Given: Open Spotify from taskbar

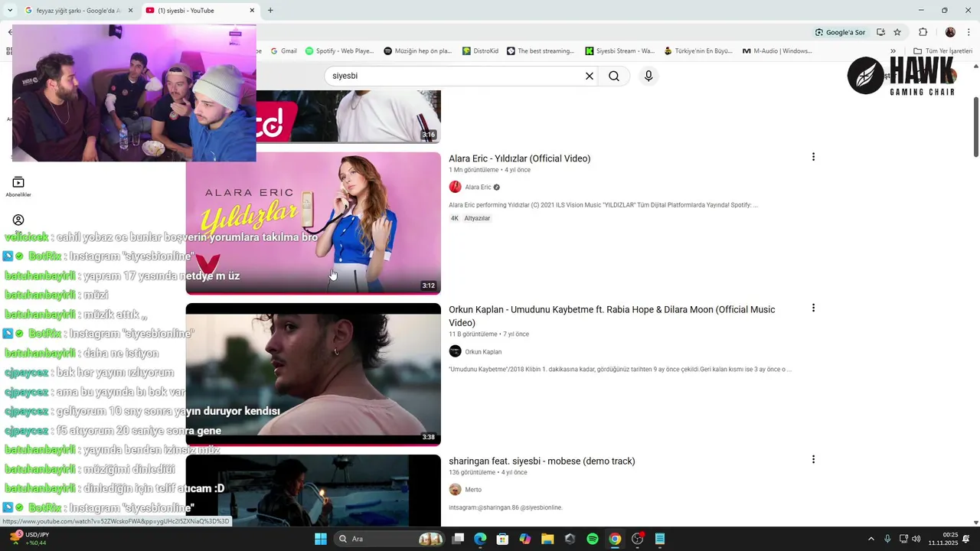Looking at the screenshot, I should (x=593, y=539).
